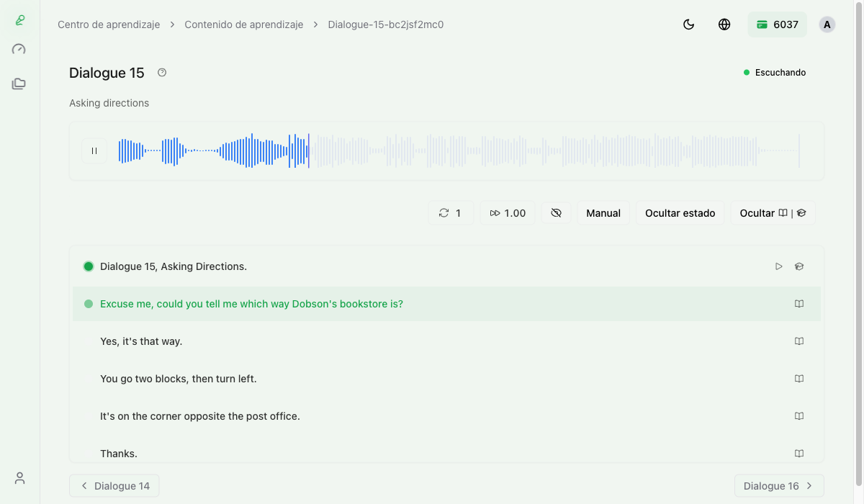Click the dashboard gauge sidebar icon
Screen dimensions: 864x504
[x=19, y=50]
